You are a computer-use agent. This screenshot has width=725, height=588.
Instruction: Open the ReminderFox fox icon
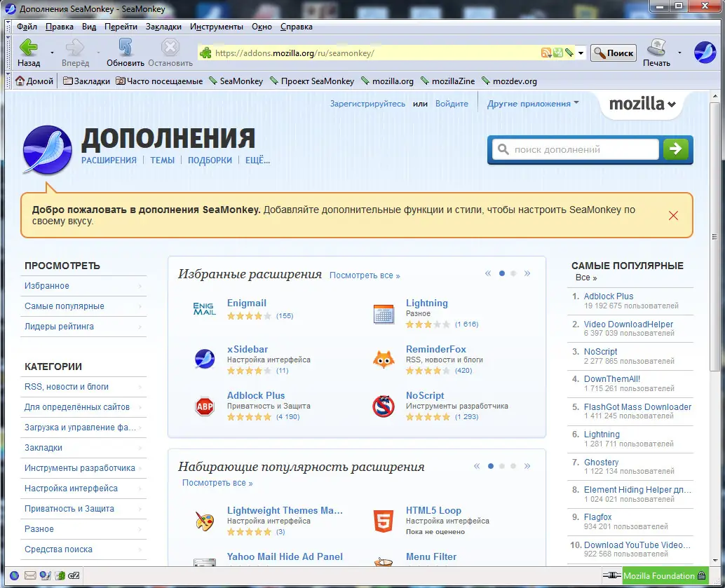384,360
